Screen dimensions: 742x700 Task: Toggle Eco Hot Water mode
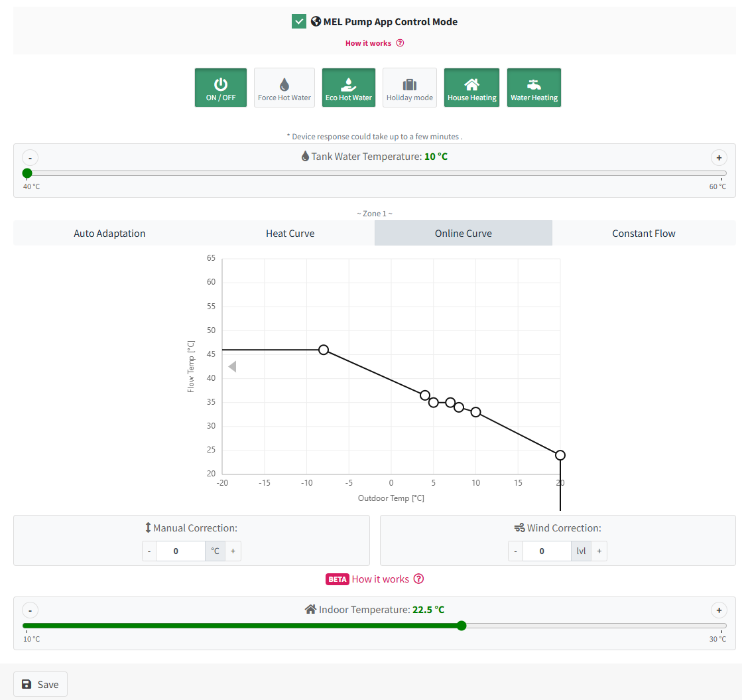(x=349, y=88)
